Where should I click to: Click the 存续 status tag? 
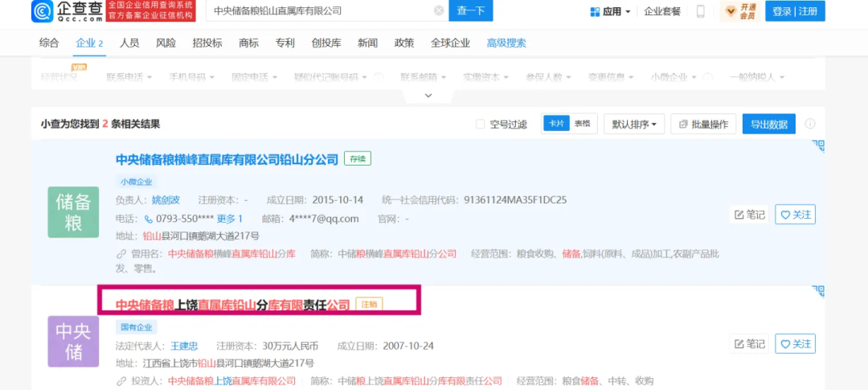[358, 159]
